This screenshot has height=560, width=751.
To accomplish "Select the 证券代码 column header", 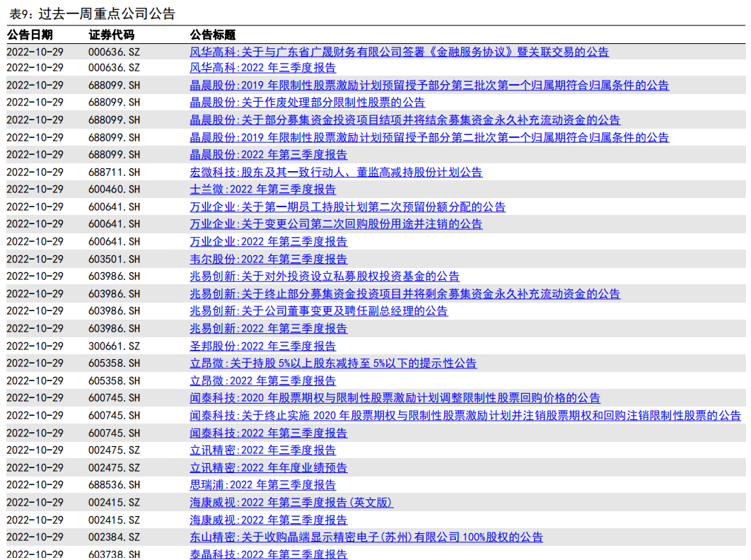I will [111, 35].
